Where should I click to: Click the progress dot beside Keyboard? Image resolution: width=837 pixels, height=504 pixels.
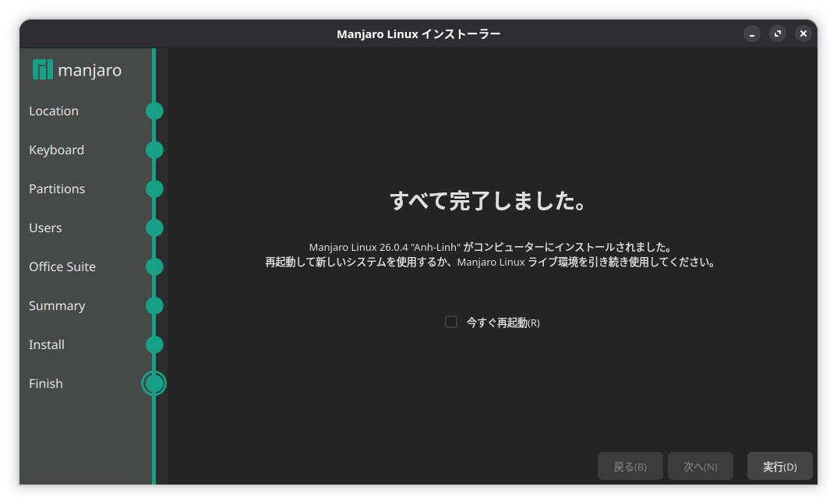tap(154, 150)
